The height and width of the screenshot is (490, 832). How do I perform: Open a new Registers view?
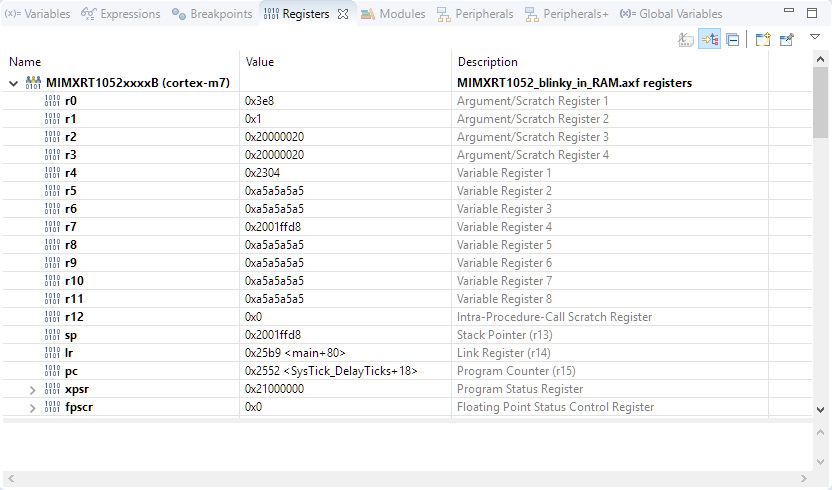763,39
